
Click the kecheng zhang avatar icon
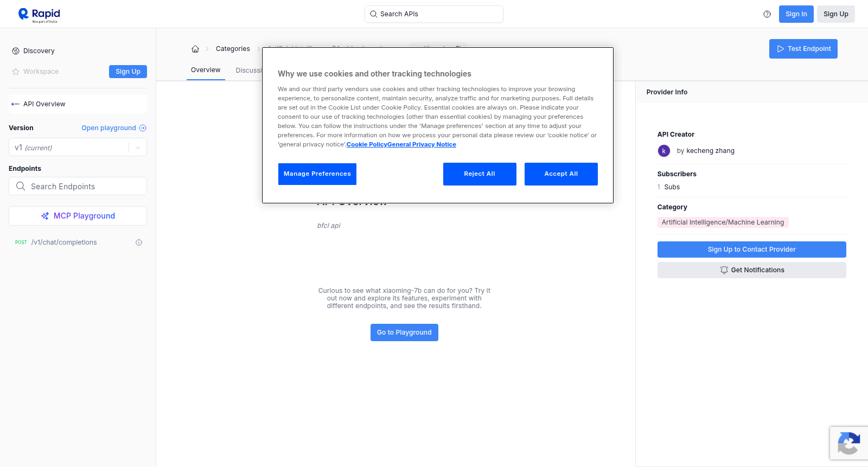pos(664,151)
